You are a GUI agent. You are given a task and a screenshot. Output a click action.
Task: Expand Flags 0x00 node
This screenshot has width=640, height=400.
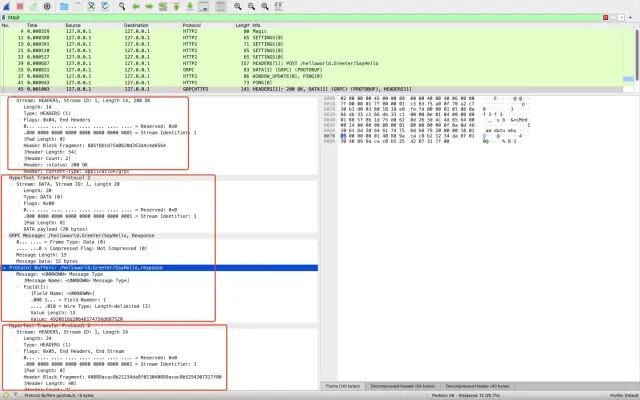(x=19, y=203)
